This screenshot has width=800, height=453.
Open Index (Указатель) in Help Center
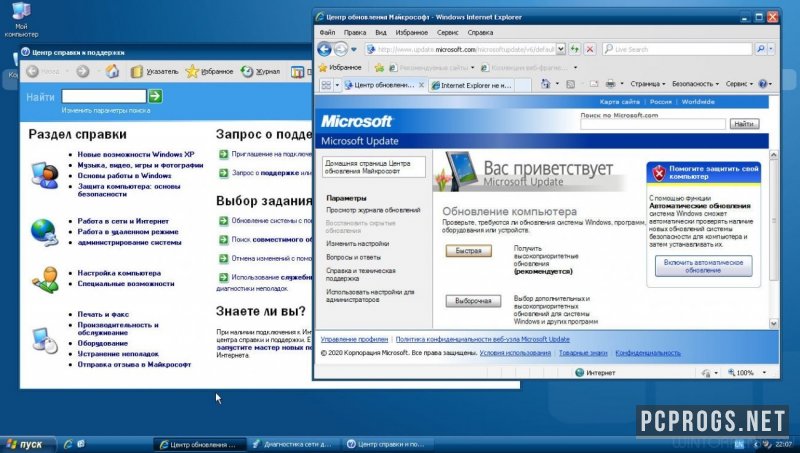(155, 71)
